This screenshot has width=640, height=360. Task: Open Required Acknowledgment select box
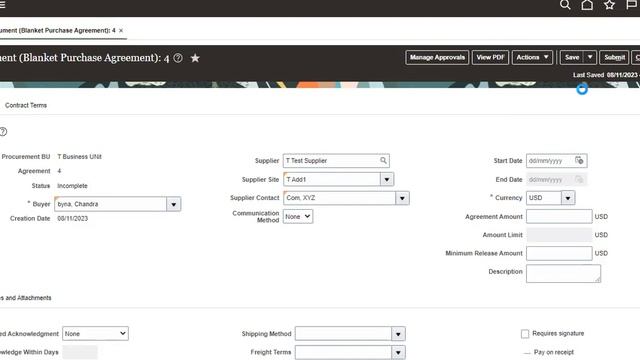click(x=95, y=333)
